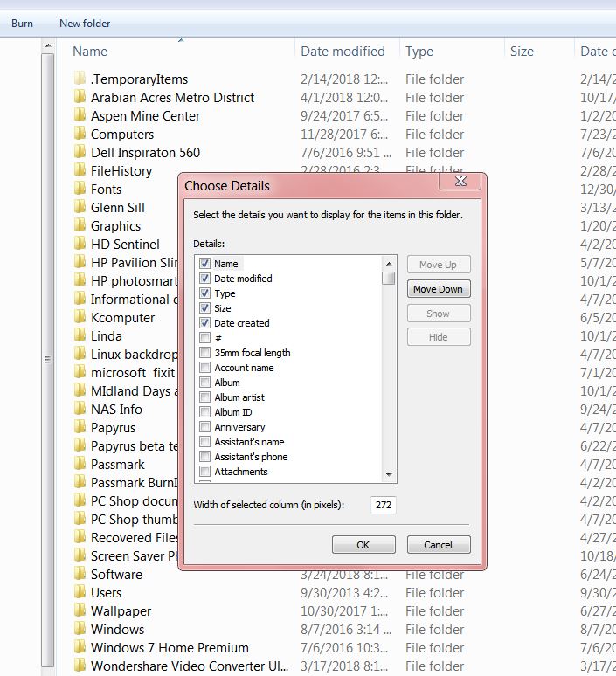Open the .TemporaryItems folder icon
The width and height of the screenshot is (616, 676).
click(80, 79)
